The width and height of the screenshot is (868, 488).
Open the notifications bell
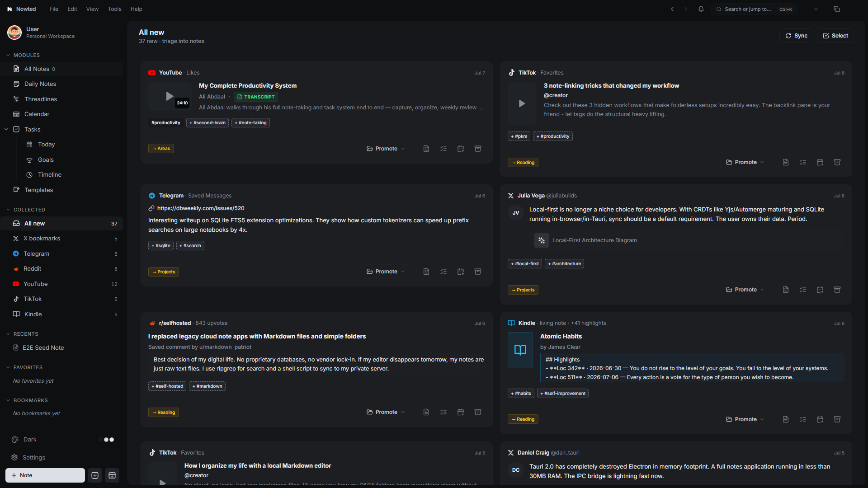(x=701, y=9)
